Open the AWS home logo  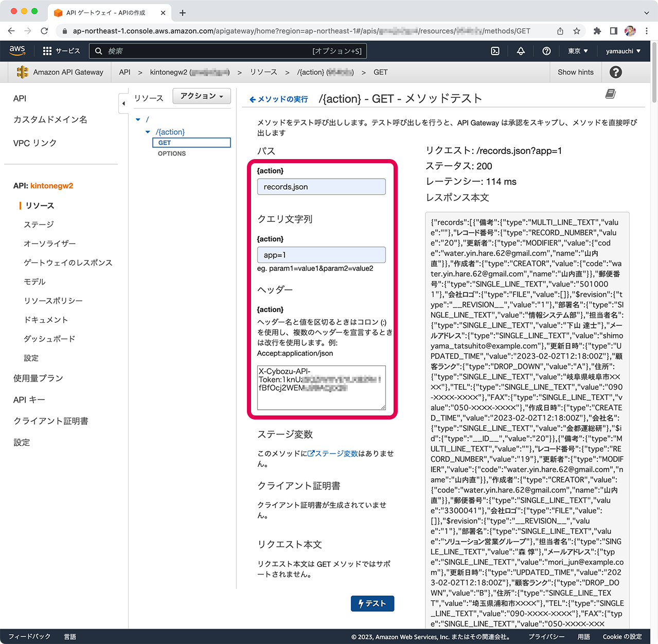(x=17, y=50)
